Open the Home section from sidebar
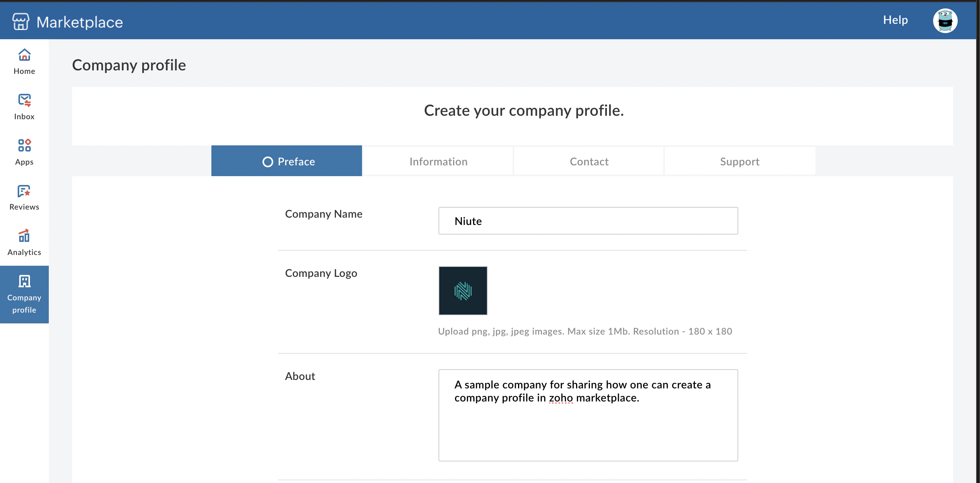Viewport: 980px width, 483px height. coord(24,62)
